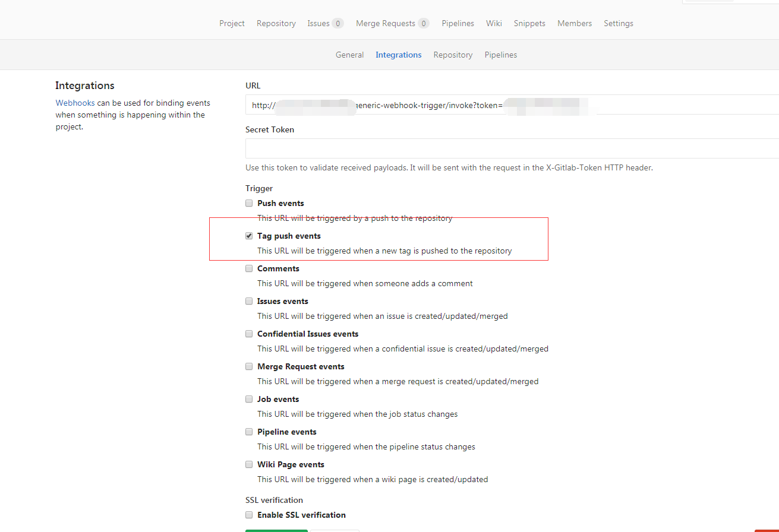Open the Project tab in top navigation
Image resolution: width=779 pixels, height=532 pixels.
click(232, 23)
